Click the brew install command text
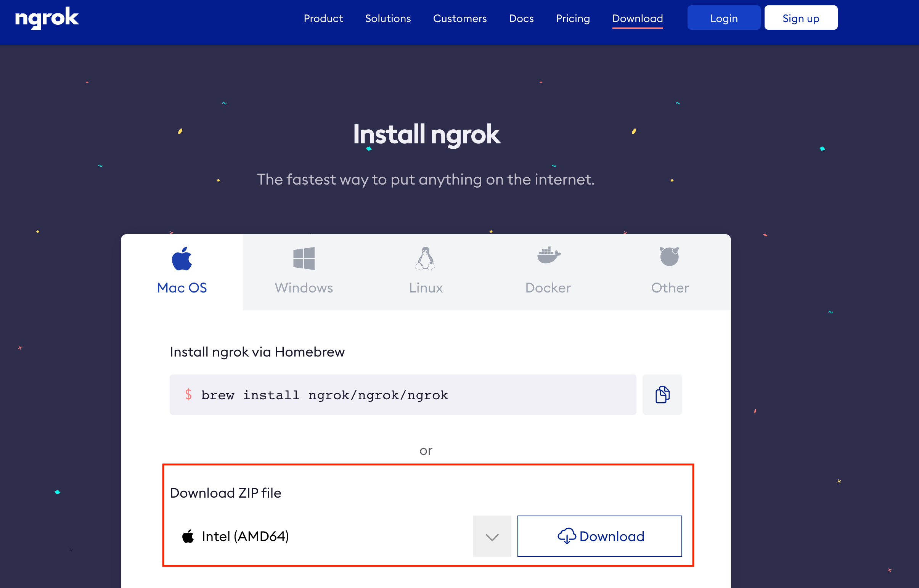The width and height of the screenshot is (919, 588). pyautogui.click(x=324, y=395)
